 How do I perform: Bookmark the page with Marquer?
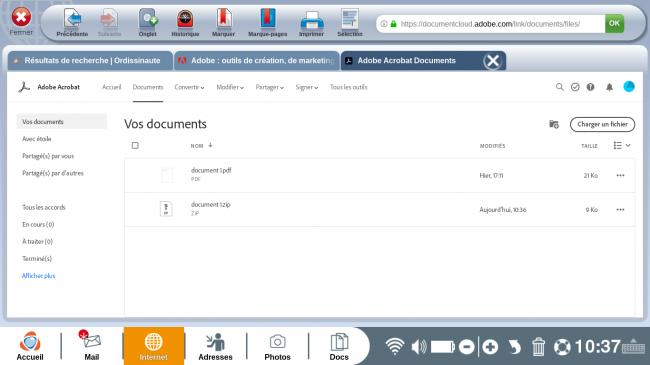(223, 22)
